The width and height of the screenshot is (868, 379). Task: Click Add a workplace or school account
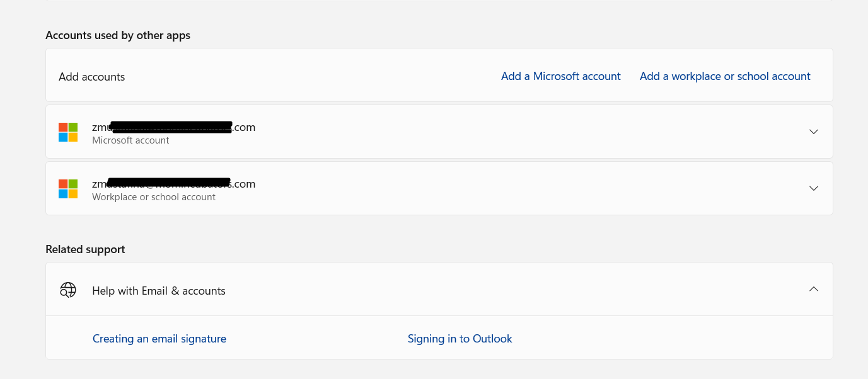pyautogui.click(x=724, y=76)
